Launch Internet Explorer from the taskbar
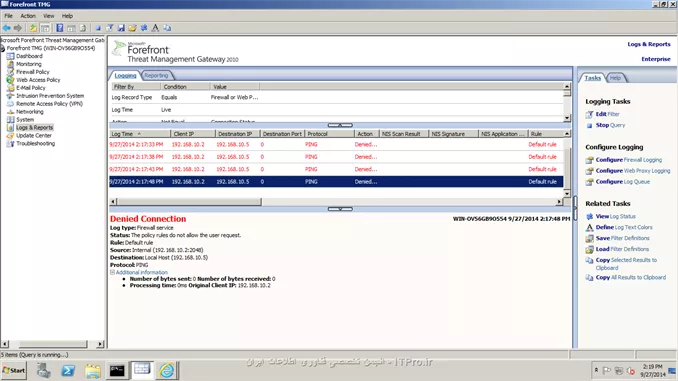 pos(166,371)
